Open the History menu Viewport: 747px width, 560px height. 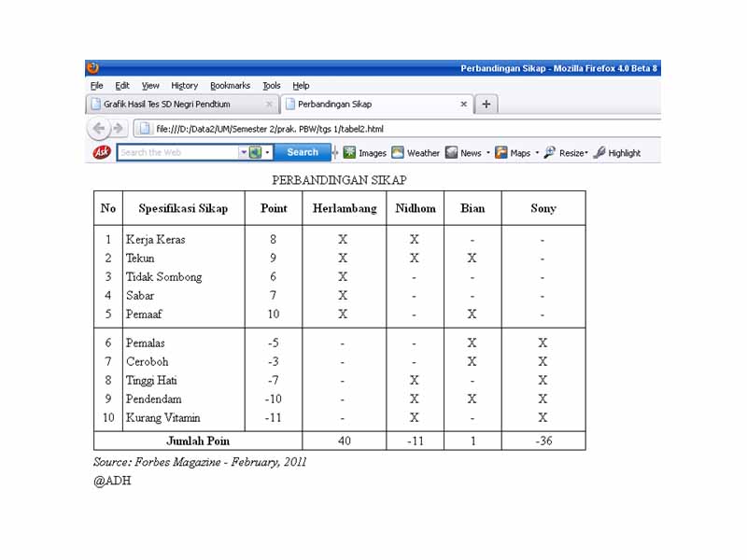[184, 86]
